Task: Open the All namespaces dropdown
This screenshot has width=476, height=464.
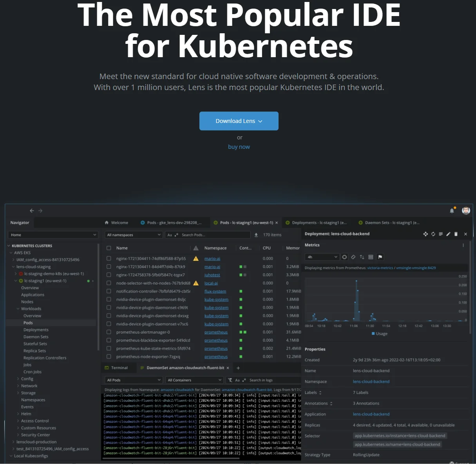Action: [134, 235]
